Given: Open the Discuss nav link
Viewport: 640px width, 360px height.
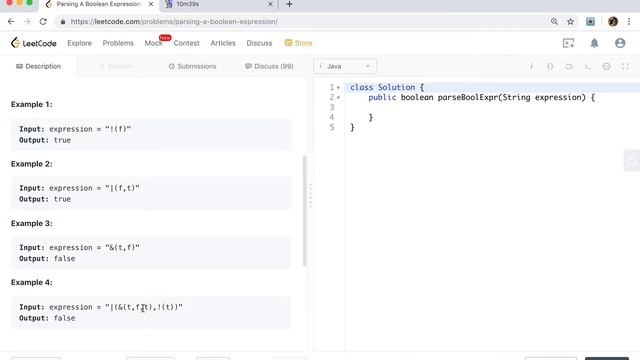Looking at the screenshot, I should pos(259,43).
